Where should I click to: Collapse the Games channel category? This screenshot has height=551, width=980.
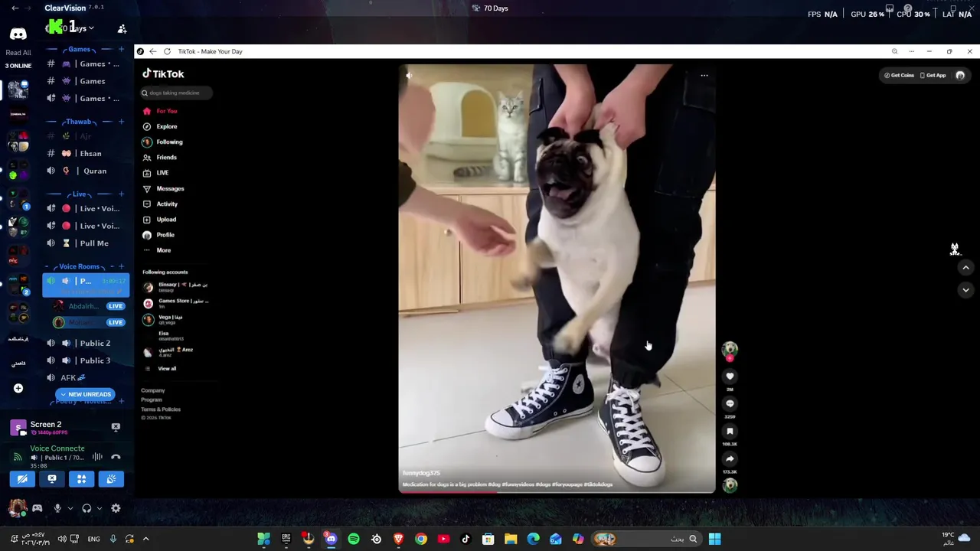(78, 49)
